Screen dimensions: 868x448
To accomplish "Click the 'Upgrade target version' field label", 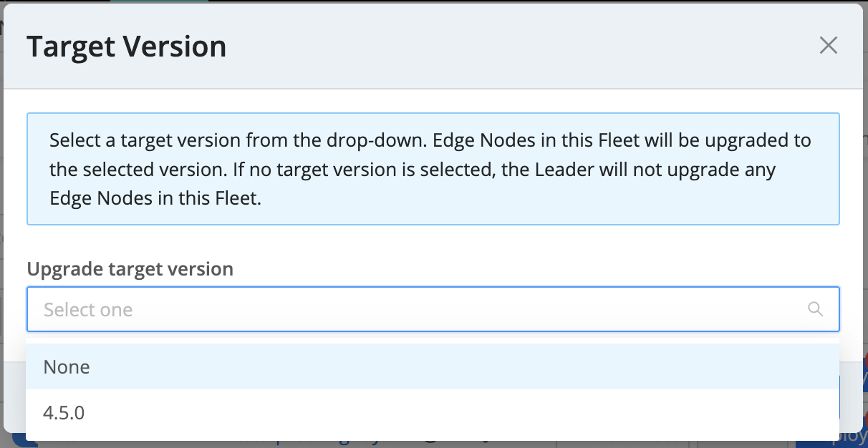I will pos(130,269).
